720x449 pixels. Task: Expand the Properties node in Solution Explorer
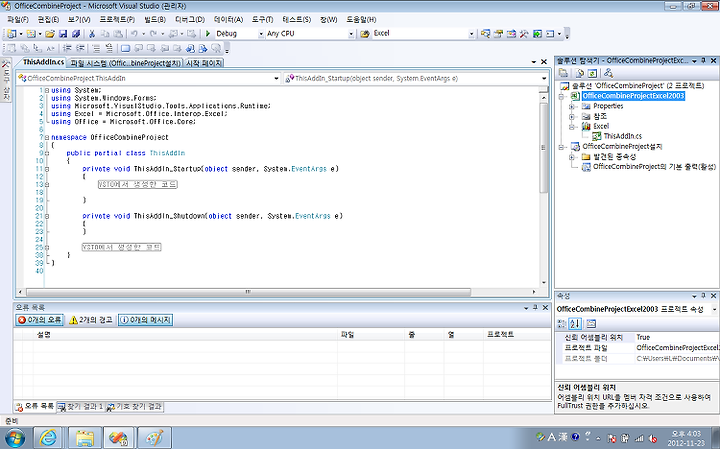572,107
